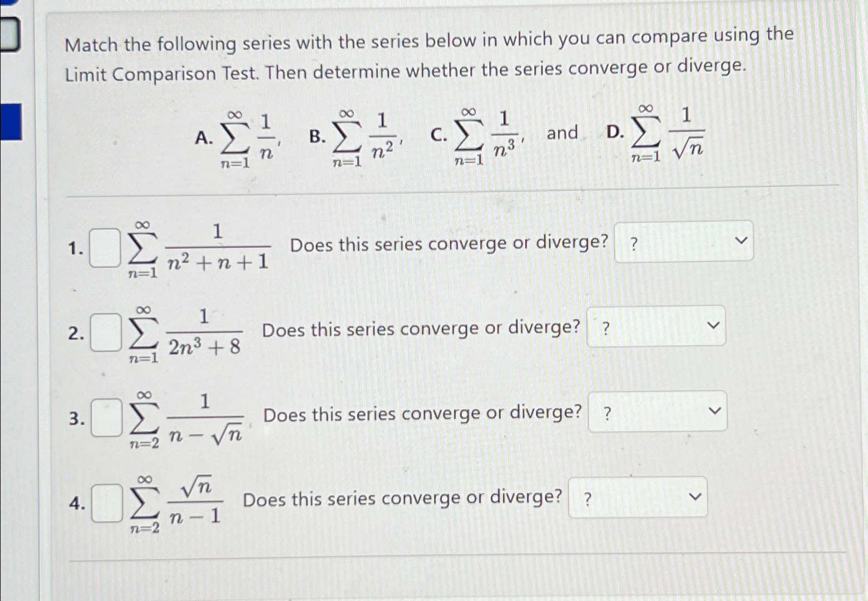Open convergence dropdown for series 1/(2n³+8)
Viewport: 868px width, 601px height.
pyautogui.click(x=655, y=327)
